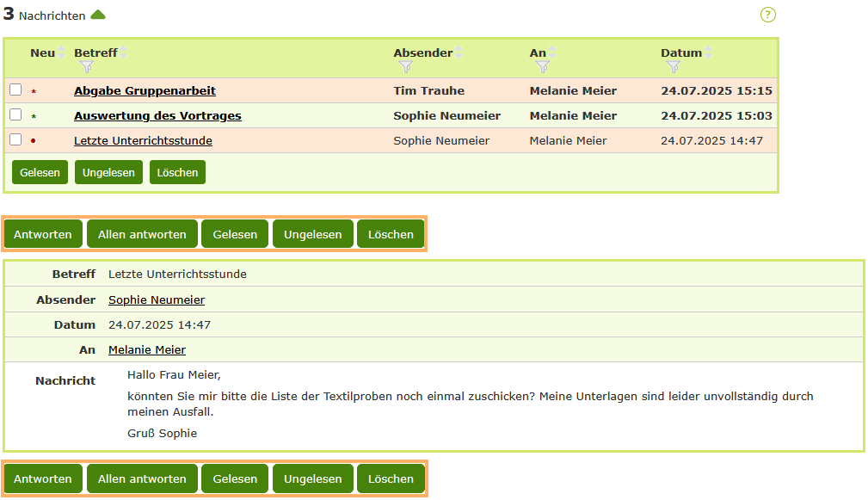Collapse the Nachrichten list with green arrow
This screenshot has height=500, width=868.
click(x=98, y=15)
